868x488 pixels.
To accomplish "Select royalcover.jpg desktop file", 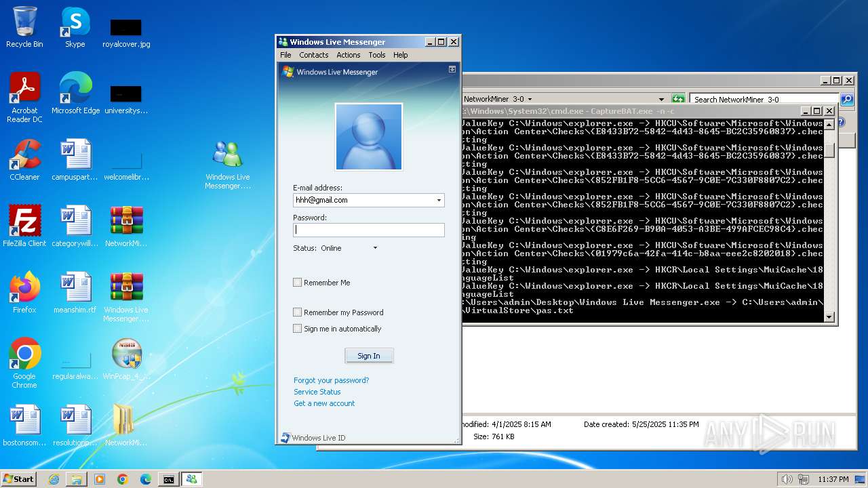I will [126, 33].
